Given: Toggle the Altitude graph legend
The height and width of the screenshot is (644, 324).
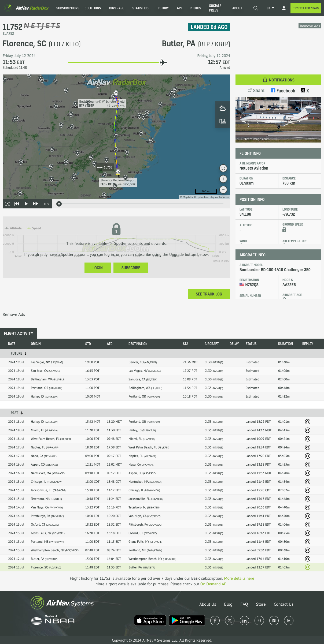Looking at the screenshot, I should 13,228.
